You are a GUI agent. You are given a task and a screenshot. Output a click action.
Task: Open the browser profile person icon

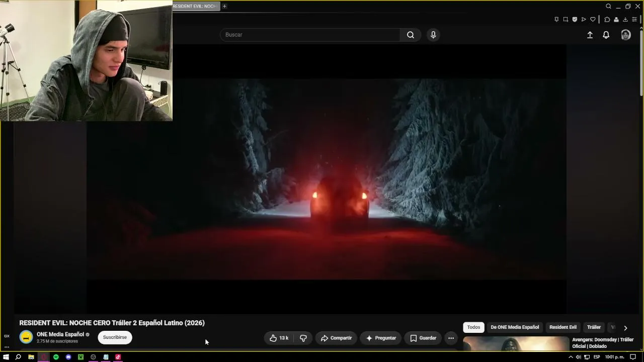click(x=616, y=20)
